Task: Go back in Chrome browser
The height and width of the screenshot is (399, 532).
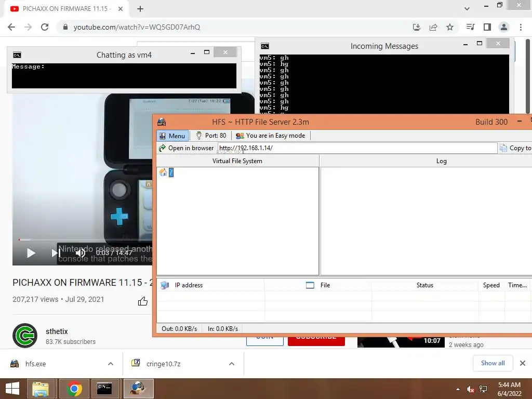Action: pyautogui.click(x=11, y=27)
